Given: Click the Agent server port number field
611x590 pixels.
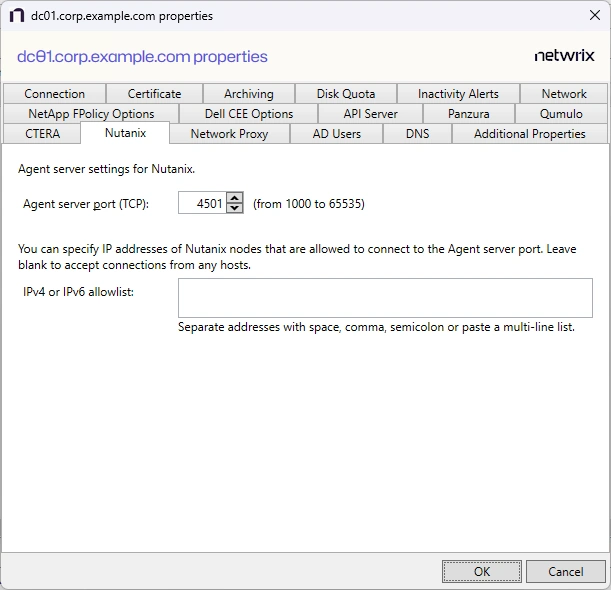Looking at the screenshot, I should [202, 203].
